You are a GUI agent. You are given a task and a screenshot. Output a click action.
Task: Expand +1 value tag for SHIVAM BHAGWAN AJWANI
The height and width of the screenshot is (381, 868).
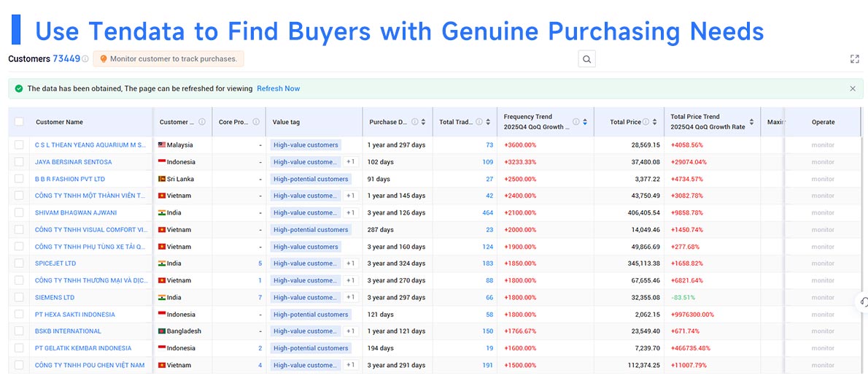coord(350,212)
